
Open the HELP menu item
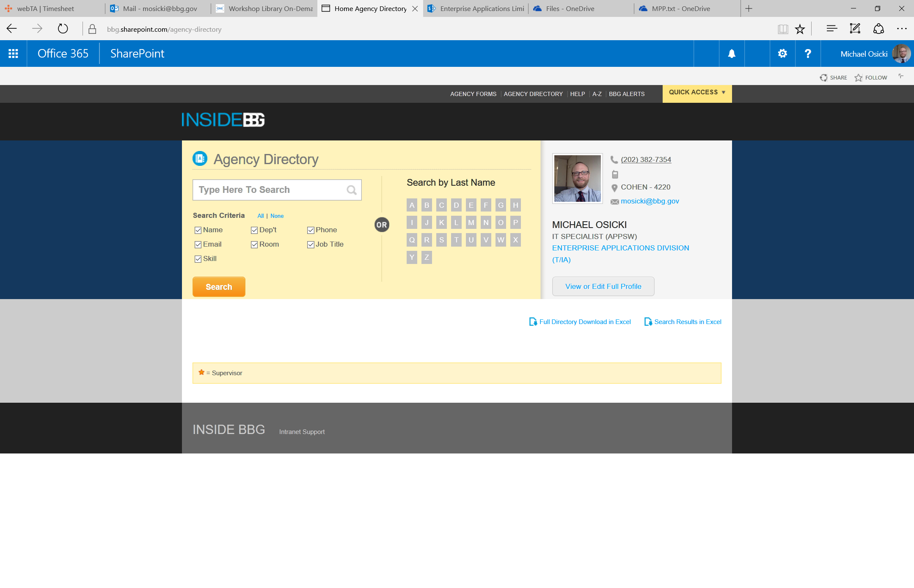tap(577, 94)
